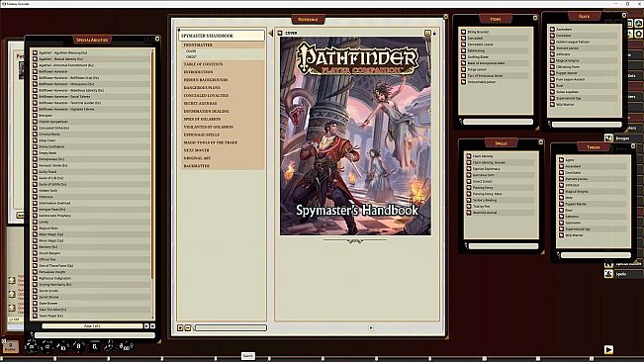Go to next page of Special Abilities
The width and height of the screenshot is (644, 362).
click(x=146, y=325)
